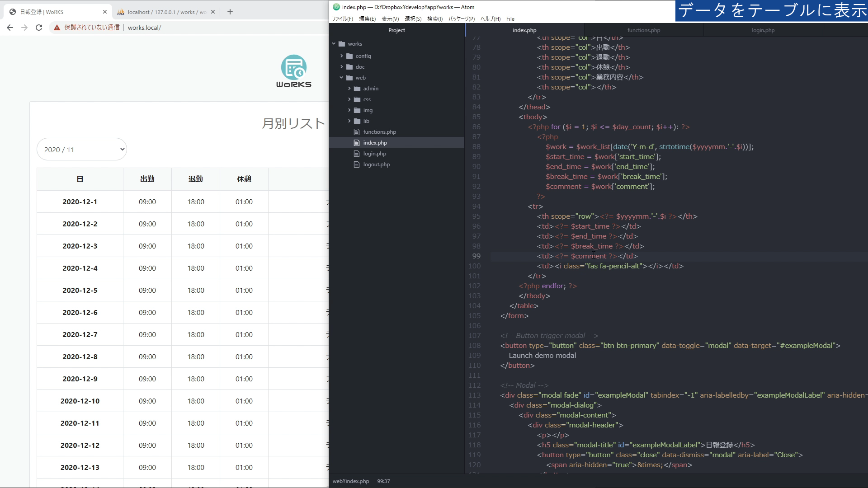Viewport: 868px width, 488px height.
Task: Click the browser forward arrow icon
Action: pos(24,28)
